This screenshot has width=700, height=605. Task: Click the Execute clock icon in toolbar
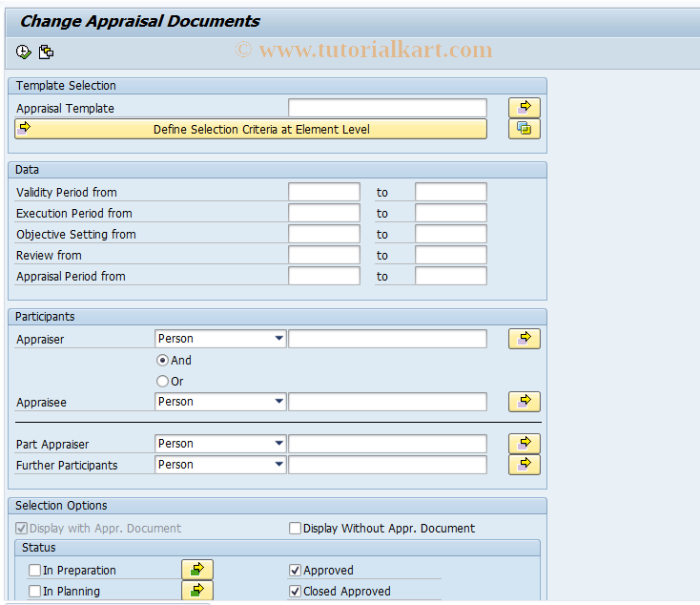point(23,52)
